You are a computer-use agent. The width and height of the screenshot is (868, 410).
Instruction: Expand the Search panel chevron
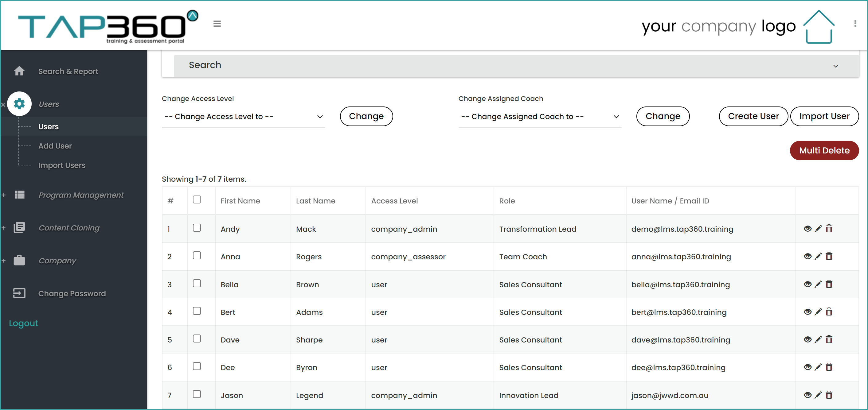point(835,66)
